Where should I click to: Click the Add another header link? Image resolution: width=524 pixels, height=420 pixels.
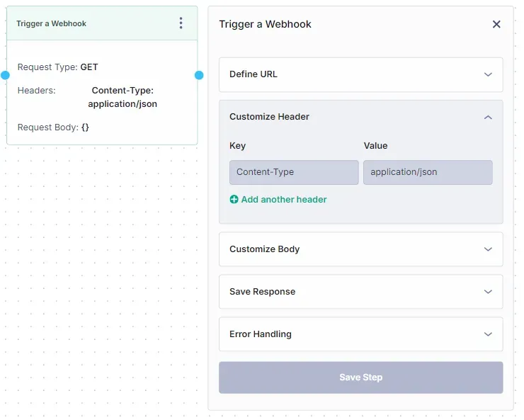pyautogui.click(x=284, y=200)
